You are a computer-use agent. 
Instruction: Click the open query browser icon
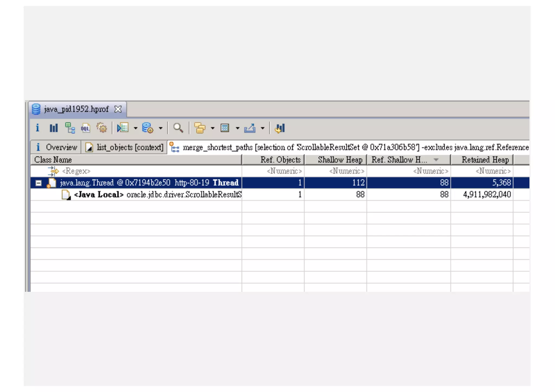pyautogui.click(x=147, y=128)
